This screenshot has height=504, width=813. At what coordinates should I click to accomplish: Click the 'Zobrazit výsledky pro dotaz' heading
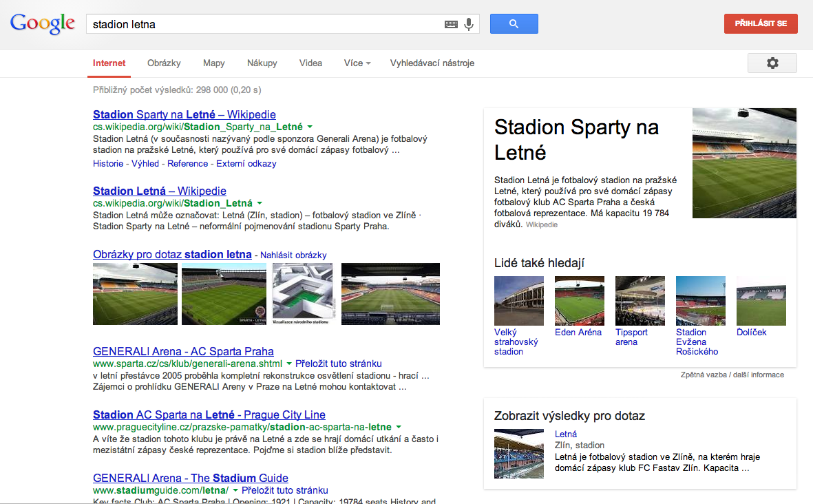click(569, 416)
